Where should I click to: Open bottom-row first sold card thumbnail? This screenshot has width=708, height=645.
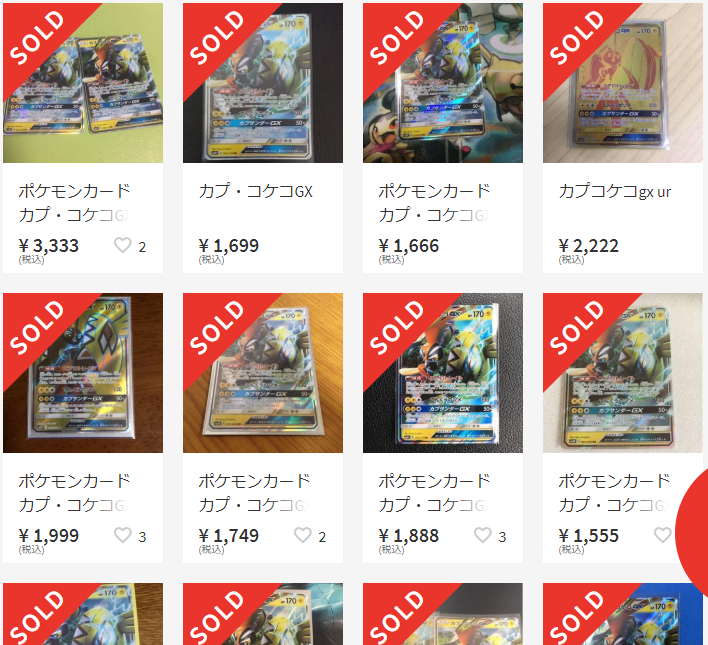83,614
